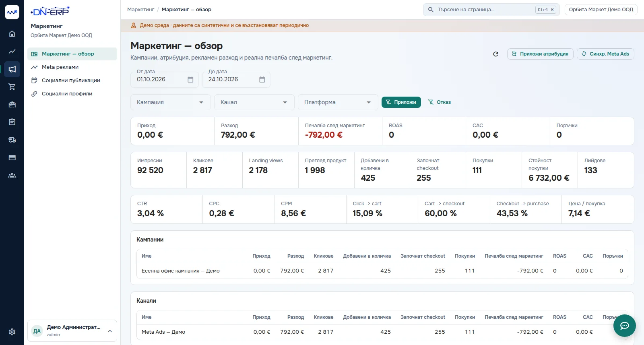
Task: Click ROAS column header in Кампании table
Action: click(559, 256)
